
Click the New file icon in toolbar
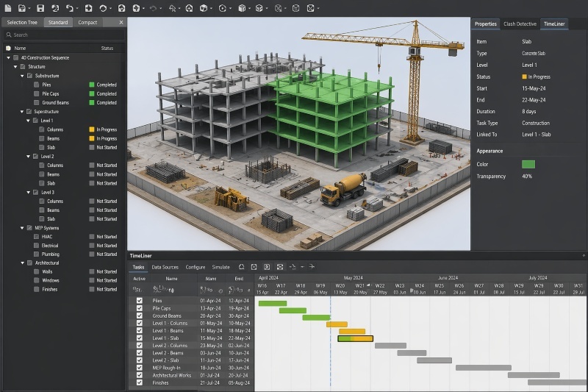(x=7, y=8)
